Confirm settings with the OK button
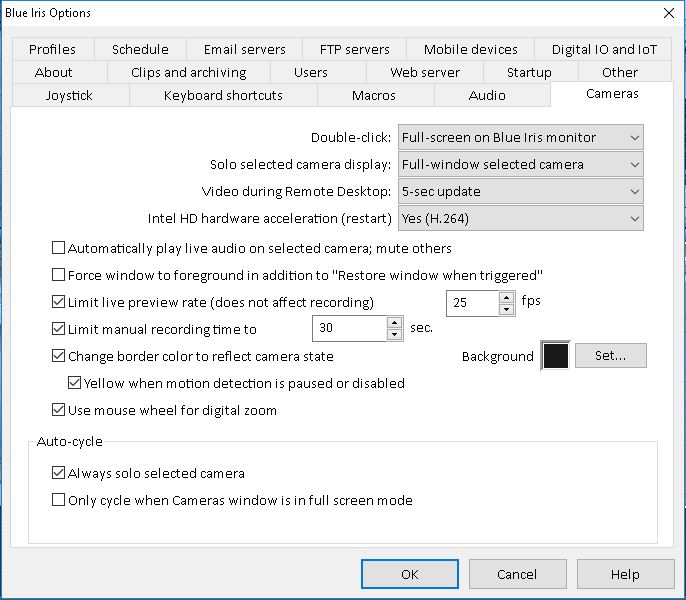 click(410, 574)
